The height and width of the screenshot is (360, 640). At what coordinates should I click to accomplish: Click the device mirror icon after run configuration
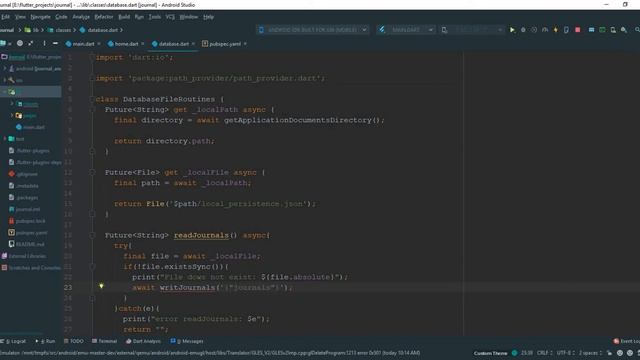tap(444, 30)
